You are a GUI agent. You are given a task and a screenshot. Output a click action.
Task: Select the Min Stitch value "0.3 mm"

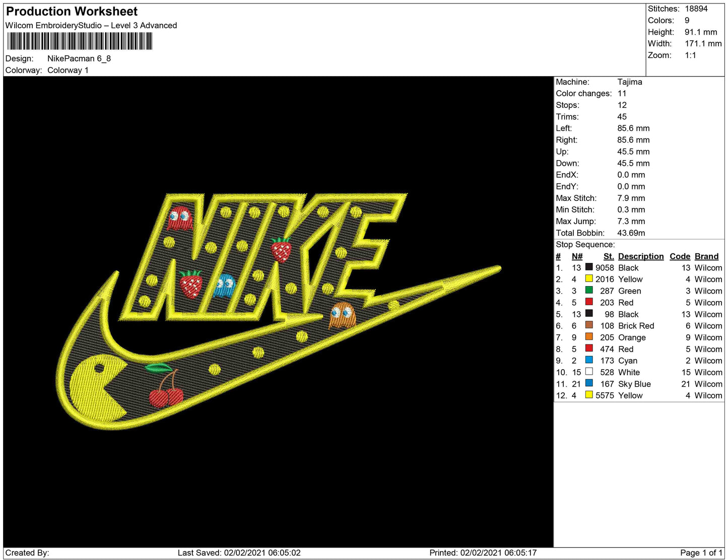631,209
